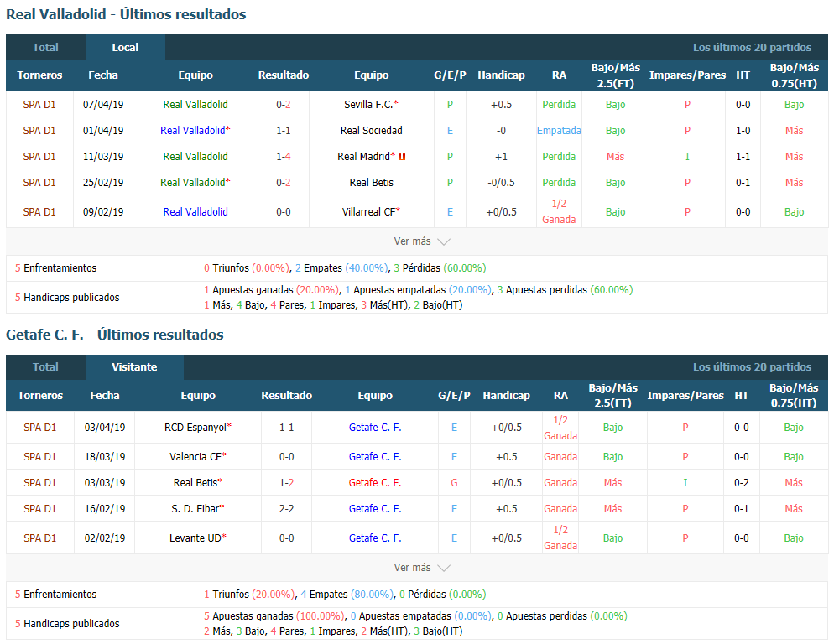
Task: Click the red card icon next to Real Madrid
Action: coord(402,156)
